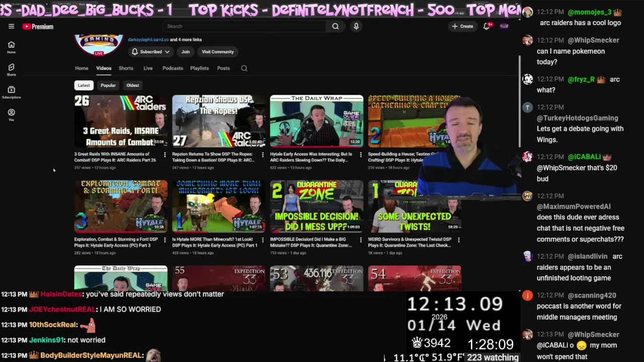Click HalsinOates name in bottom chat overlay
This screenshot has width=644, height=362.
click(x=61, y=294)
